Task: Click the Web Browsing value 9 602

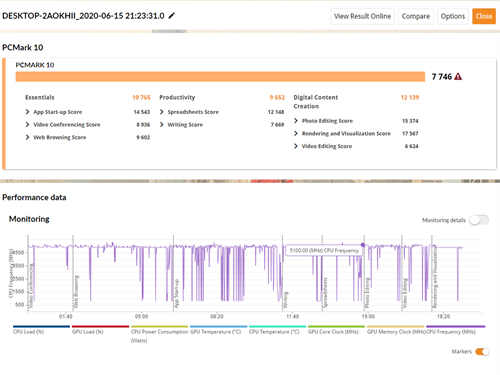Action: 143,137
